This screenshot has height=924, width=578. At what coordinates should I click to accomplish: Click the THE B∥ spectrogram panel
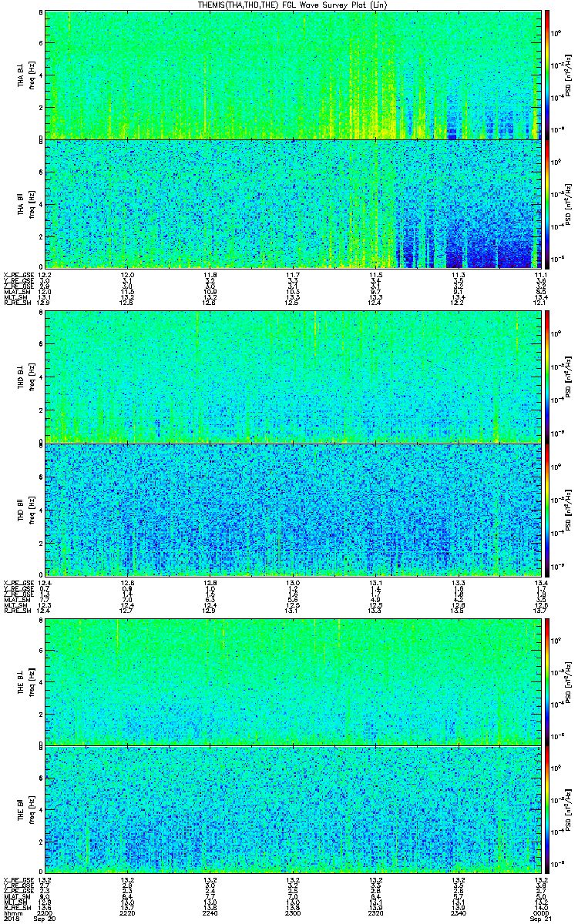pyautogui.click(x=293, y=811)
